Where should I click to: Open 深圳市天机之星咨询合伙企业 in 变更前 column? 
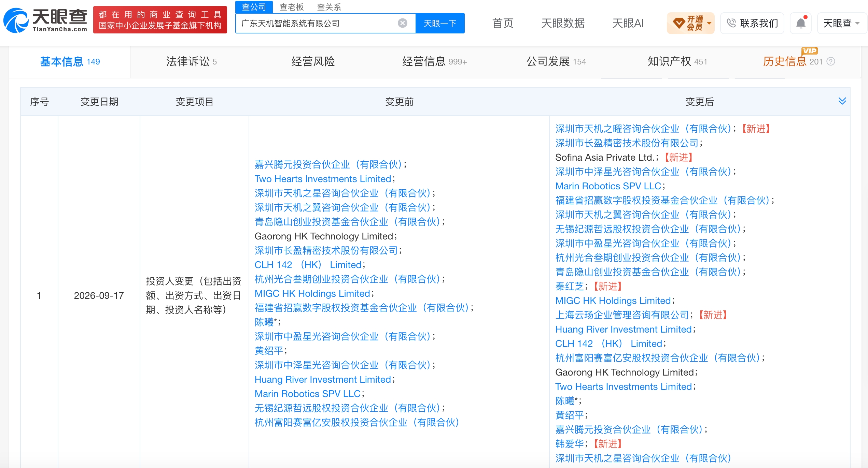343,193
